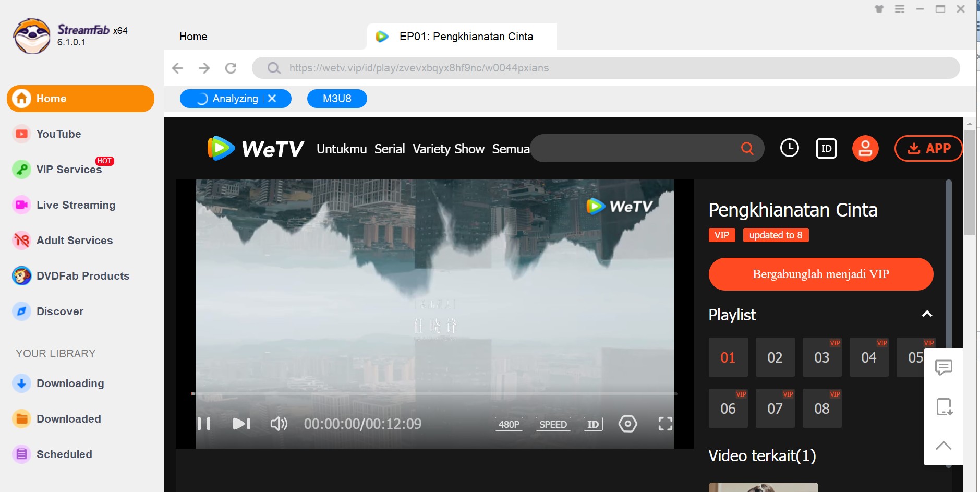Open Live Streaming section
The image size is (980, 492).
click(x=64, y=205)
